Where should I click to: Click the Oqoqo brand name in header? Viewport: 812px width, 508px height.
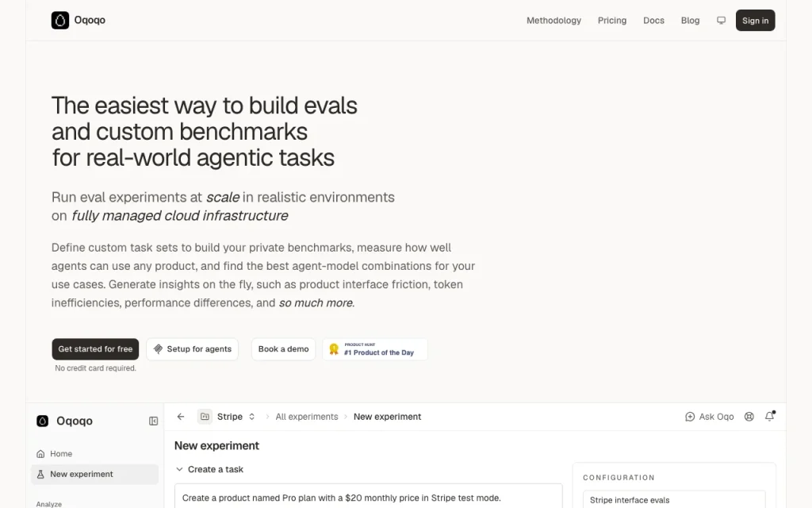[x=90, y=20]
